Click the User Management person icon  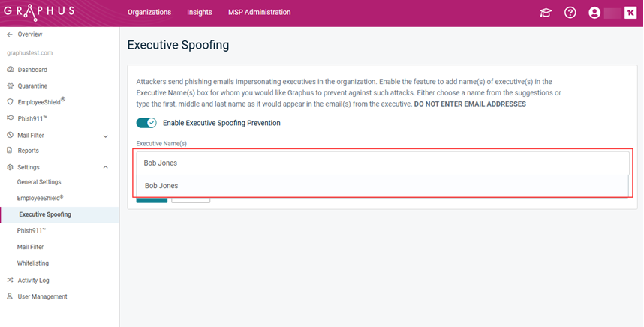[10, 296]
